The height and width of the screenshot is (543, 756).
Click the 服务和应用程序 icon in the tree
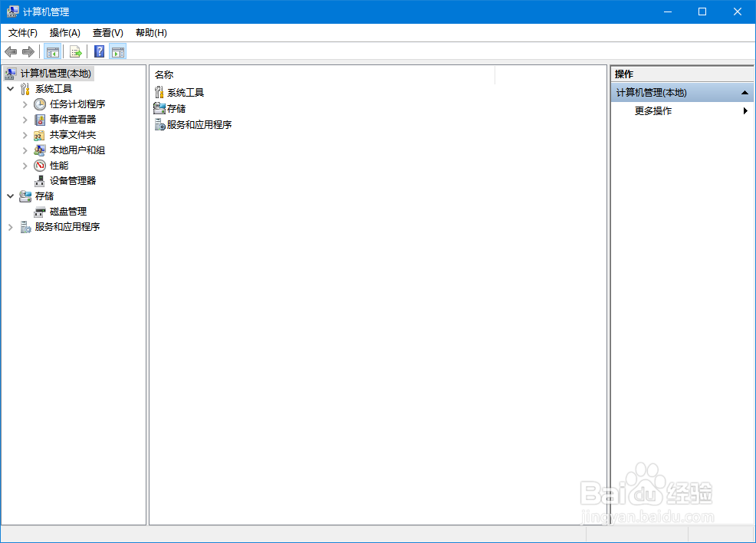tap(25, 227)
